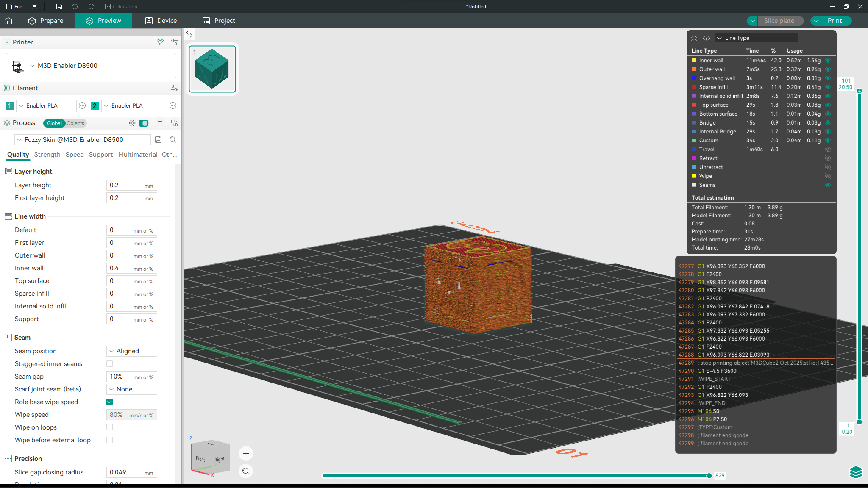The width and height of the screenshot is (868, 488).
Task: Show Travel lines via eye icon
Action: coord(828,150)
